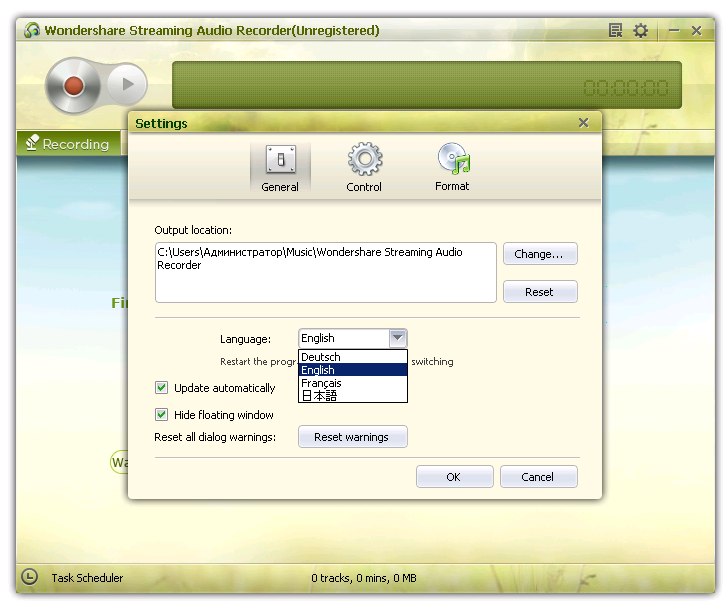The image size is (728, 611).
Task: Click the 'Output location:' label
Action: (x=193, y=230)
